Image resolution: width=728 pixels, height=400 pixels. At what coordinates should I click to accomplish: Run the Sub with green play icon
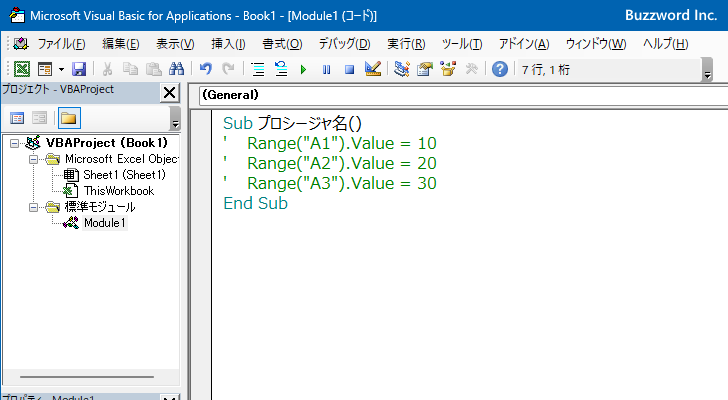[x=303, y=70]
